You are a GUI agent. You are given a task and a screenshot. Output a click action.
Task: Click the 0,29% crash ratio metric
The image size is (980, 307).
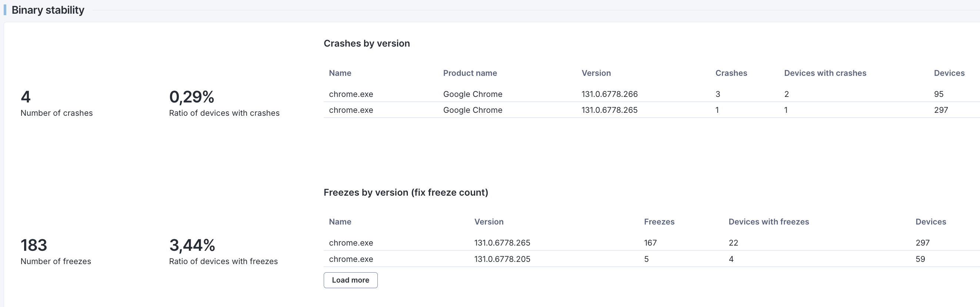click(x=191, y=97)
